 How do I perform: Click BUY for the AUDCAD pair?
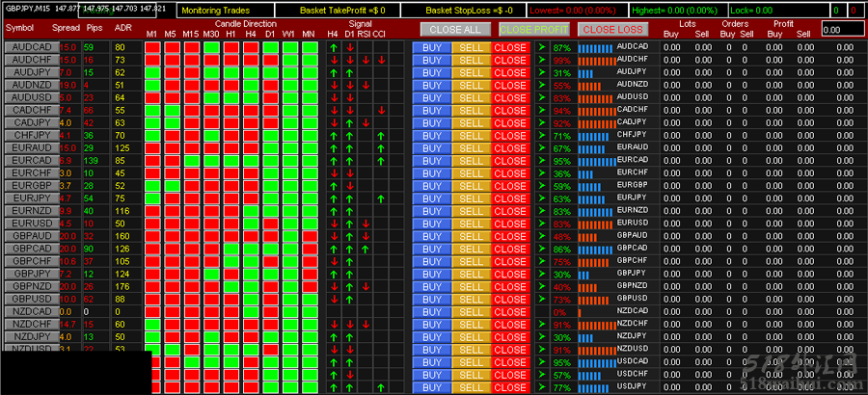[x=432, y=47]
